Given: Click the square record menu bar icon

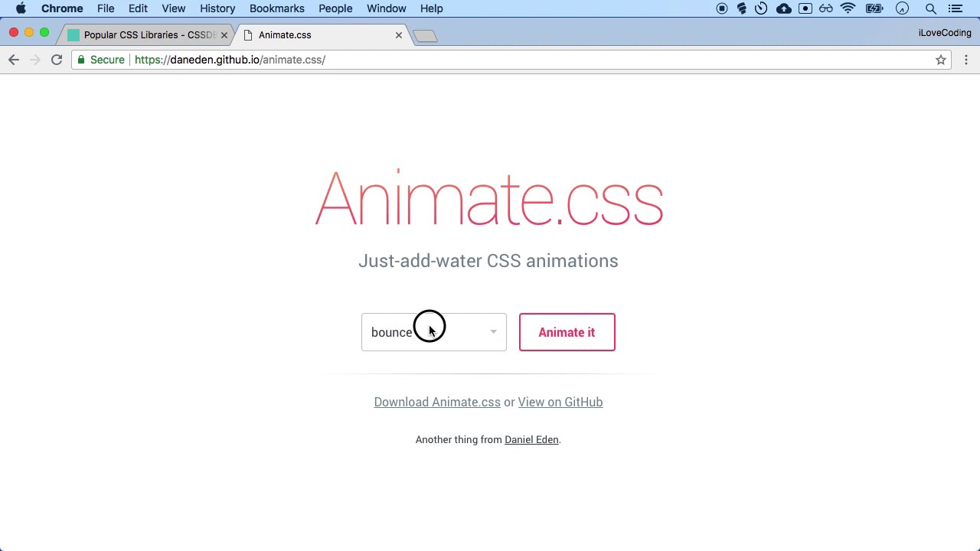Looking at the screenshot, I should pos(805,8).
